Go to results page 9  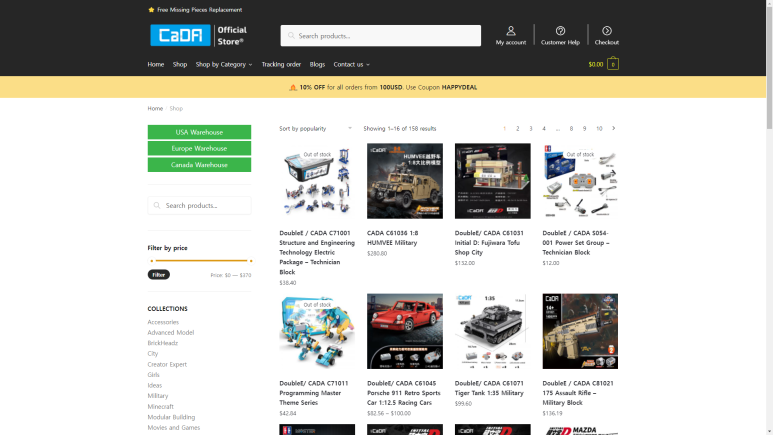585,128
